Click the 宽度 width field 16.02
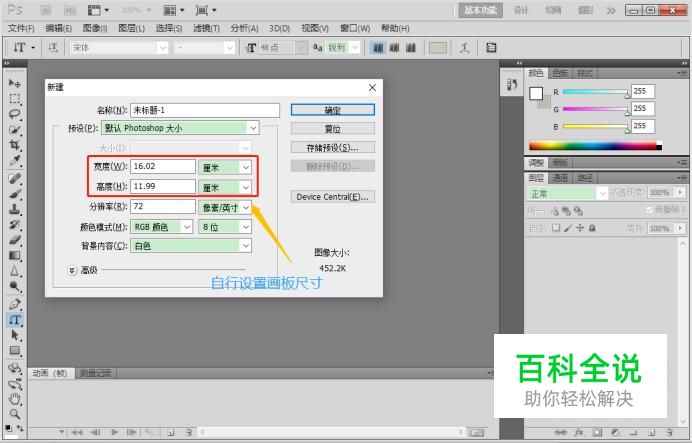The width and height of the screenshot is (692, 443). click(x=163, y=166)
